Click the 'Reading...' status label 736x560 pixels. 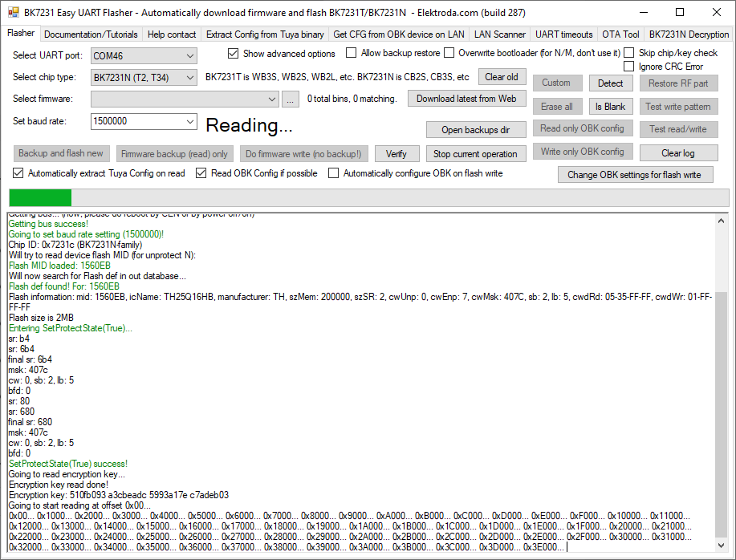pyautogui.click(x=250, y=125)
